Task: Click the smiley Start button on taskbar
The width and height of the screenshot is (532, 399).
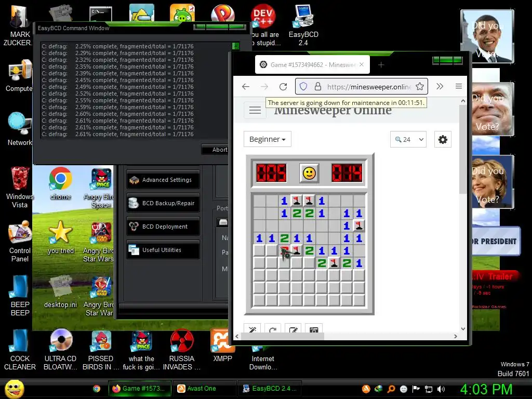Action: click(x=14, y=389)
